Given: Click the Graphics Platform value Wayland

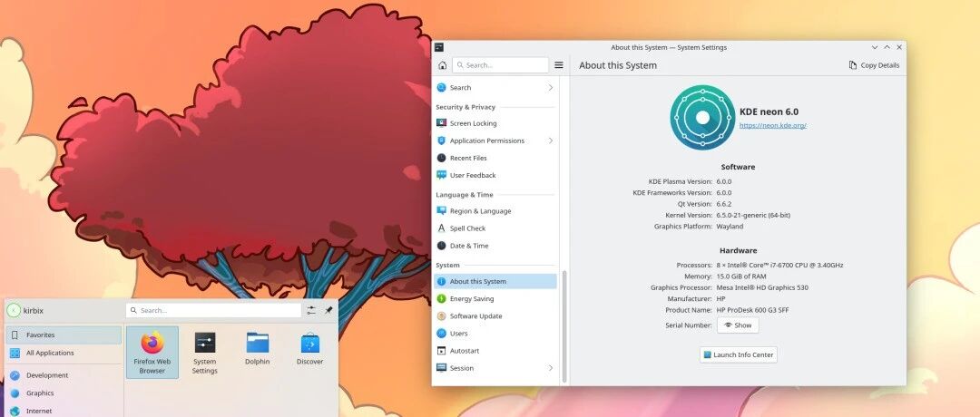Looking at the screenshot, I should [x=730, y=227].
